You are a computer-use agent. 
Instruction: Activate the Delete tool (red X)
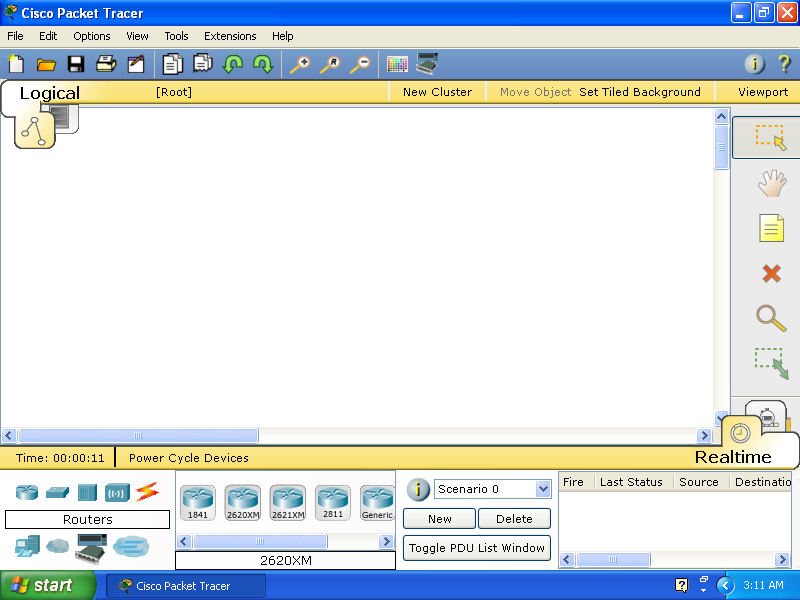click(x=771, y=273)
